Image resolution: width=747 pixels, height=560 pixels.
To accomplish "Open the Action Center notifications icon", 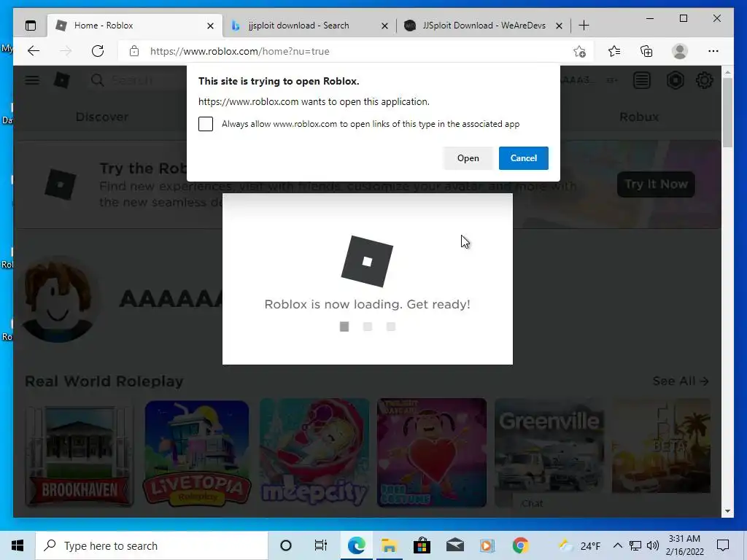I will (723, 545).
